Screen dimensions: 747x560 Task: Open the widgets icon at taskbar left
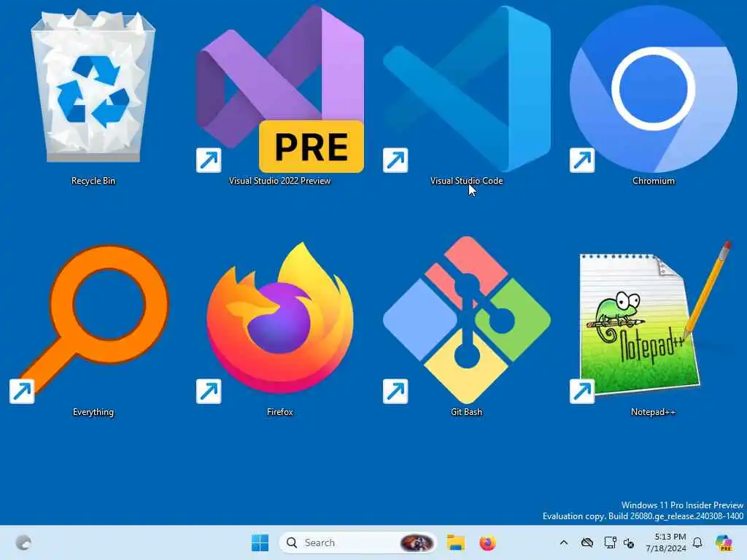click(23, 542)
